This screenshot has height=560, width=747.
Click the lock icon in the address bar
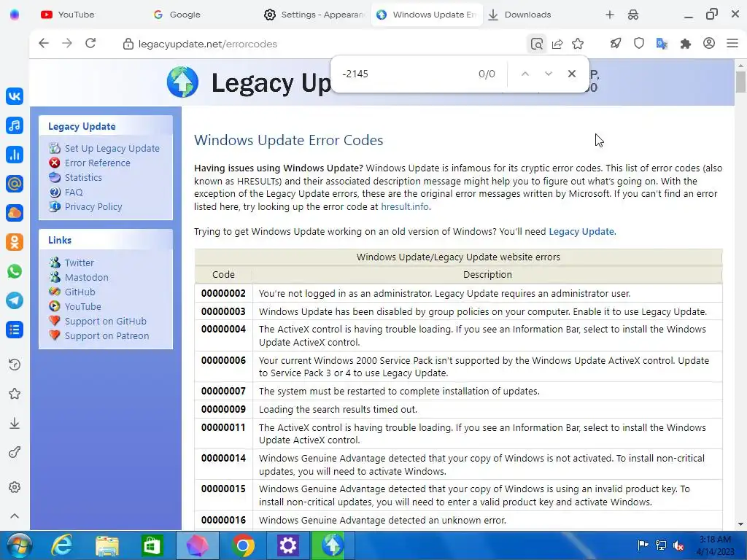pos(128,44)
